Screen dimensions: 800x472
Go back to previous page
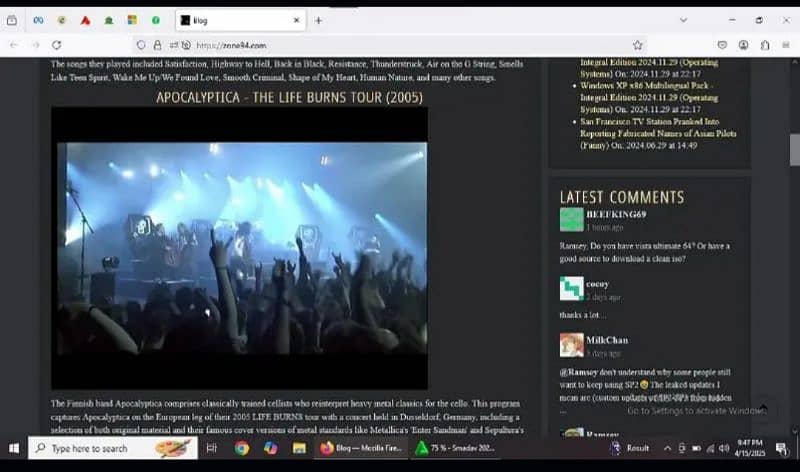click(14, 45)
